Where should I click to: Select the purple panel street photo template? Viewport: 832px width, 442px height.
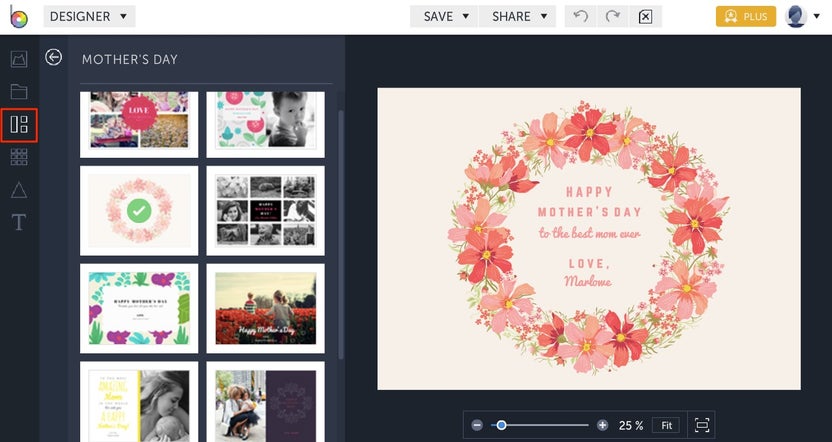265,402
